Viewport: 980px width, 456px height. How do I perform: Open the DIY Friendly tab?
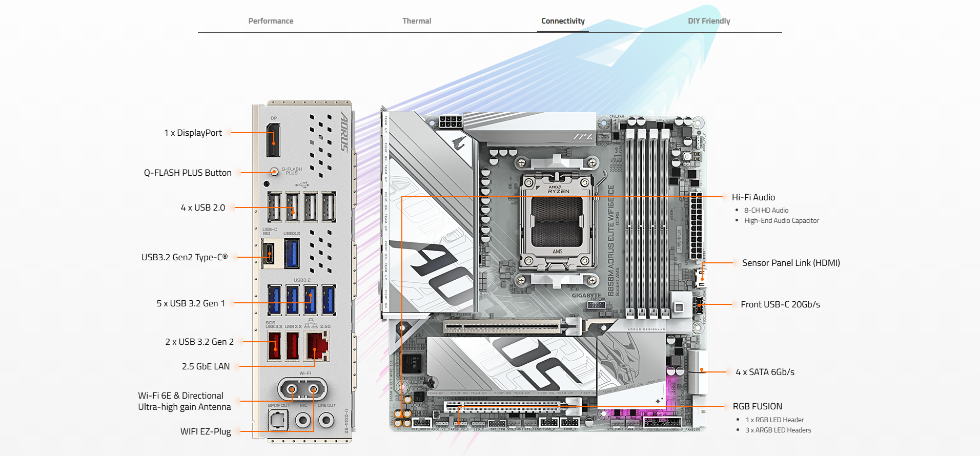(x=709, y=21)
